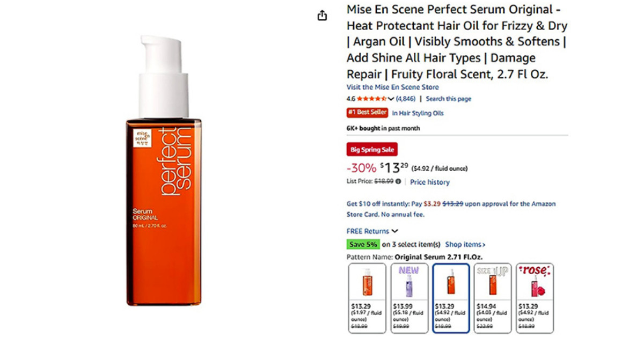The height and width of the screenshot is (337, 644).
Task: Click the Big Spring Sale badge
Action: [372, 150]
